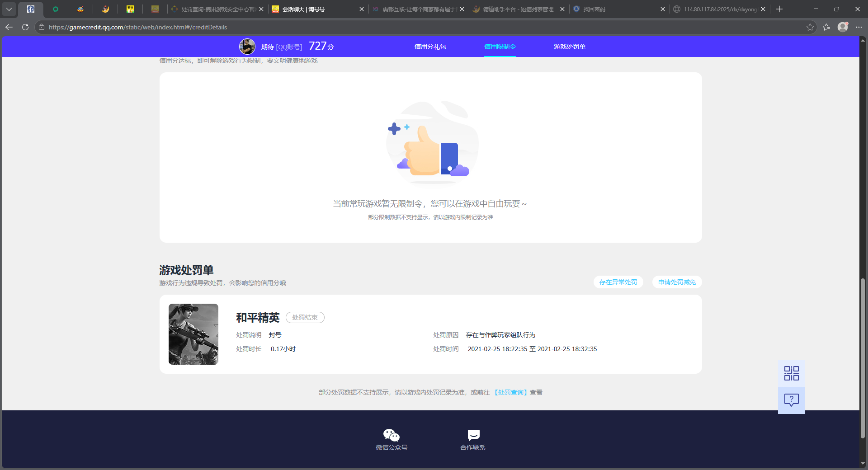The height and width of the screenshot is (470, 868).
Task: Click the thumbs-up illustration
Action: 432,142
